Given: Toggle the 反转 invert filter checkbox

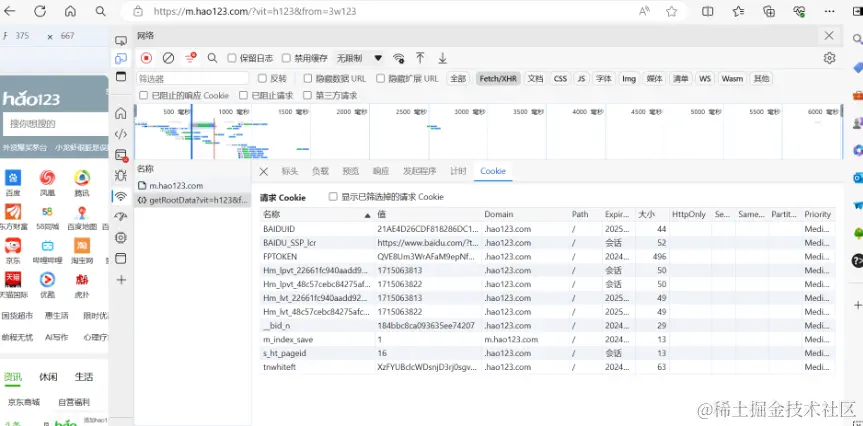Looking at the screenshot, I should click(x=262, y=79).
